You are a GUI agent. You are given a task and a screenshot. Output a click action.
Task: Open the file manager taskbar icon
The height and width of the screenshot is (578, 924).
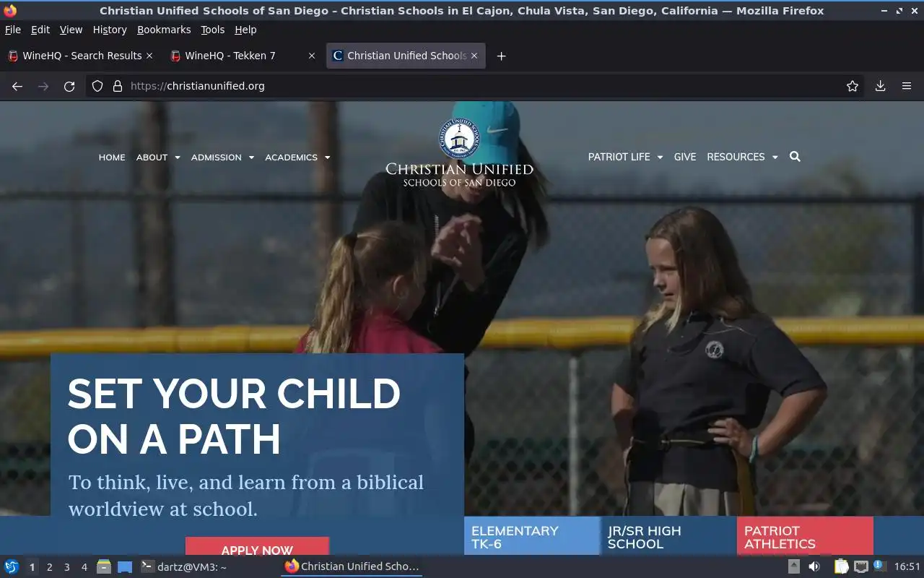pyautogui.click(x=104, y=566)
